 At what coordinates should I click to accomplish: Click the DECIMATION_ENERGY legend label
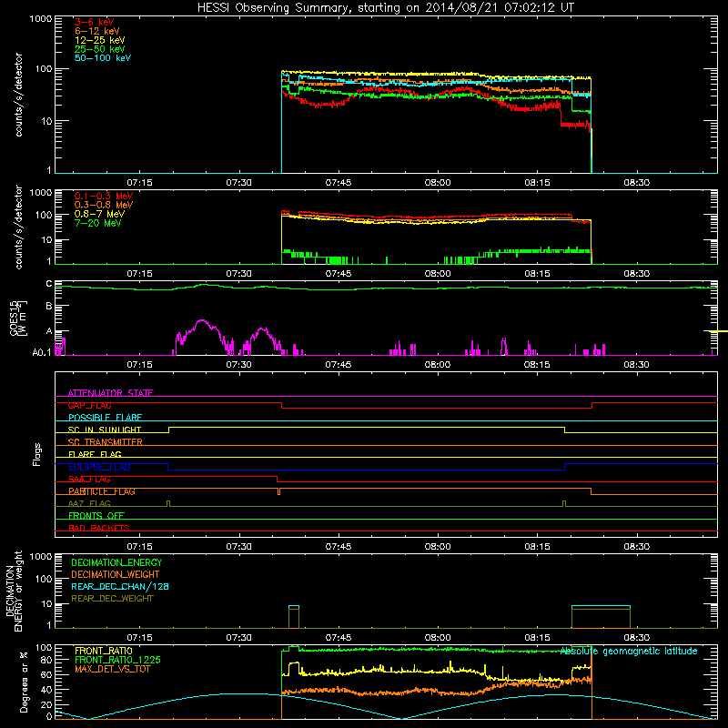point(116,562)
